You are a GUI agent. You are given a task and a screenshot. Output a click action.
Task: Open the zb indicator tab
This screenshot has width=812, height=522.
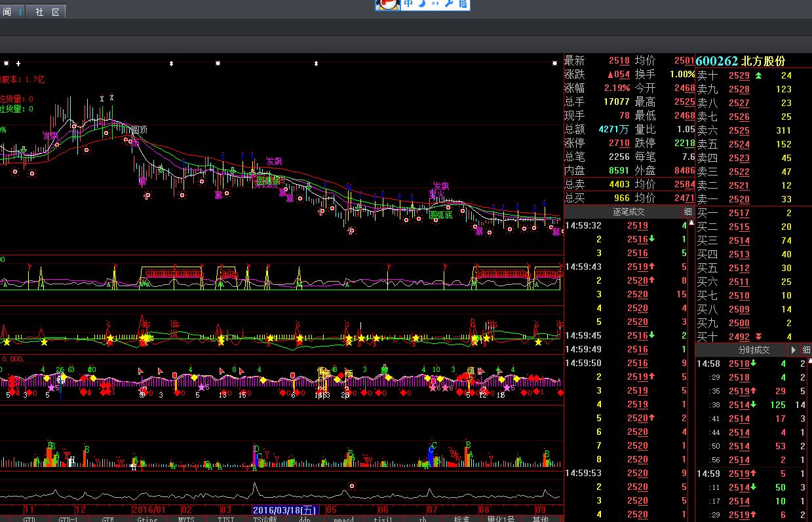tap(422, 519)
